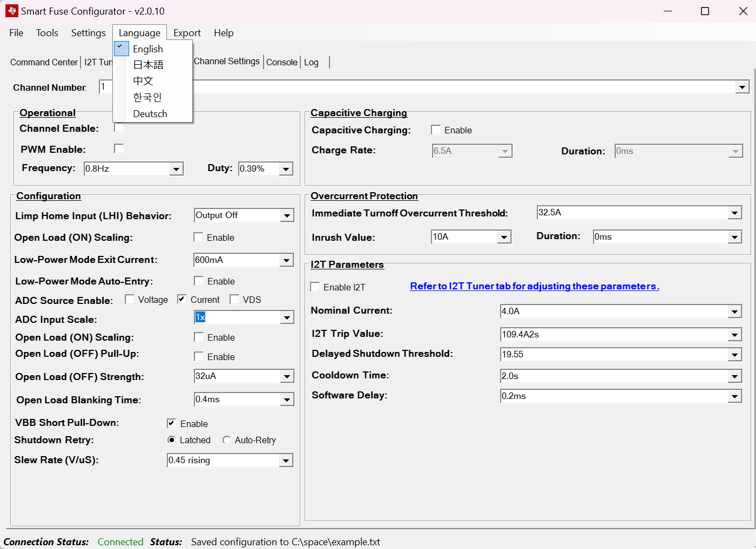Viewport: 756px width, 549px height.
Task: Enable the PWM Enable checkbox
Action: (x=119, y=148)
